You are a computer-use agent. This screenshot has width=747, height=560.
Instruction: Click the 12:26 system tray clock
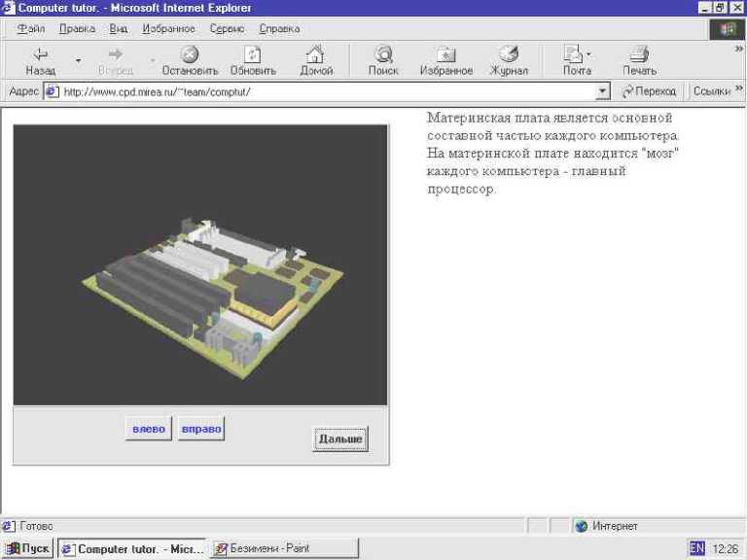[x=725, y=549]
